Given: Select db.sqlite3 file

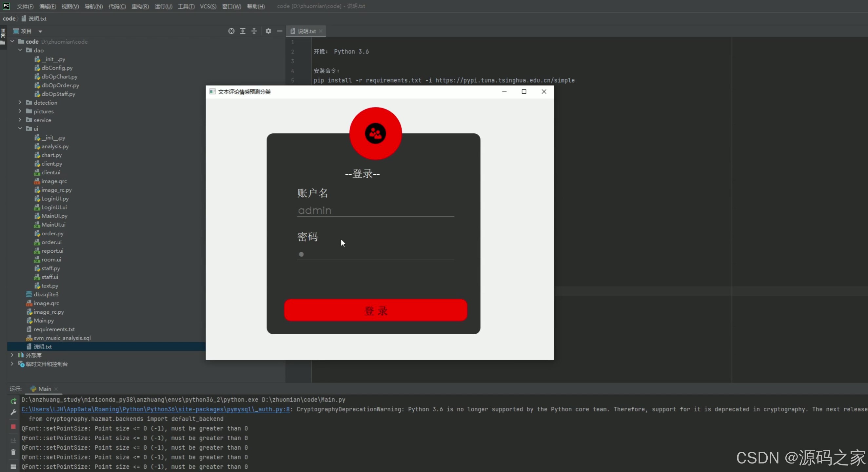Looking at the screenshot, I should click(x=43, y=294).
